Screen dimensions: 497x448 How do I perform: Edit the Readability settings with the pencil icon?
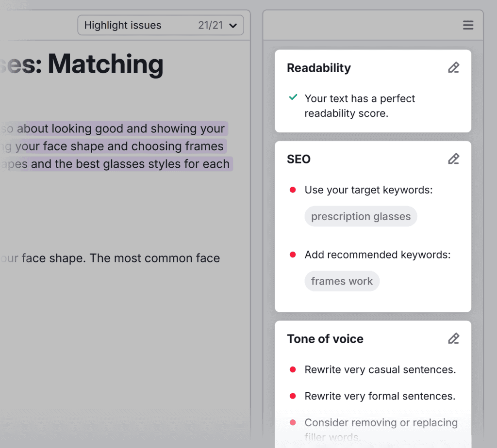(x=453, y=68)
